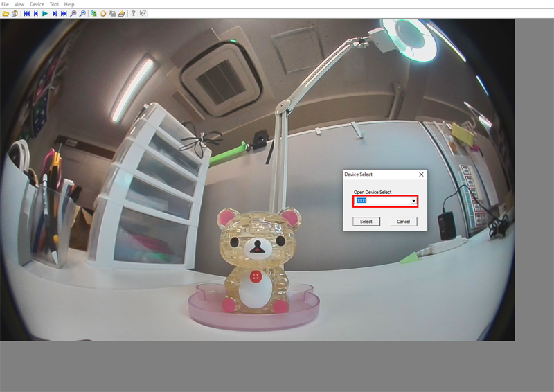Click the Select button in dialog
The width and height of the screenshot is (554, 392).
(366, 222)
